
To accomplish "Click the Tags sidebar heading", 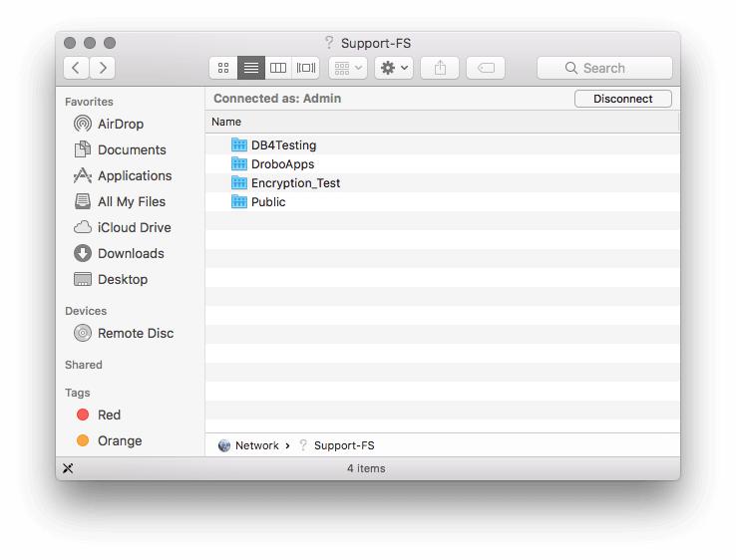I will pos(78,393).
